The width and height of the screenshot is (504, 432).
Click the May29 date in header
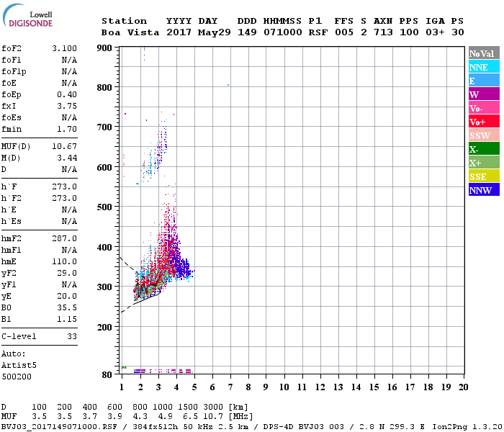point(214,32)
